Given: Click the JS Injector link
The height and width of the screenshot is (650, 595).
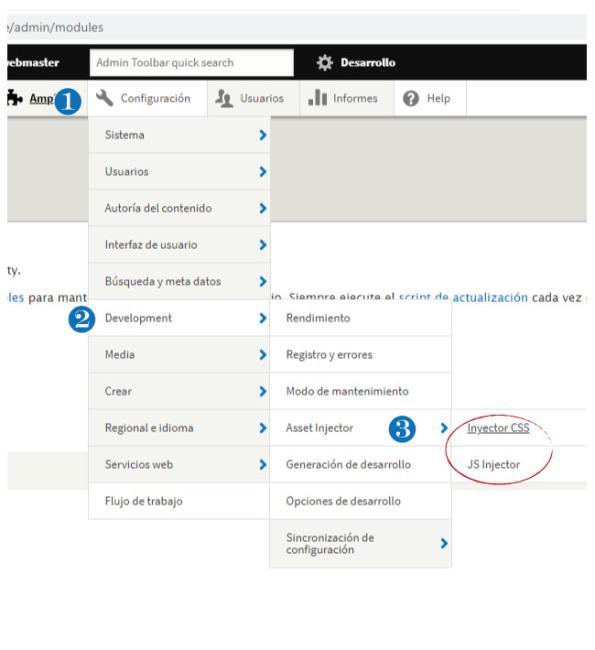Looking at the screenshot, I should click(493, 465).
